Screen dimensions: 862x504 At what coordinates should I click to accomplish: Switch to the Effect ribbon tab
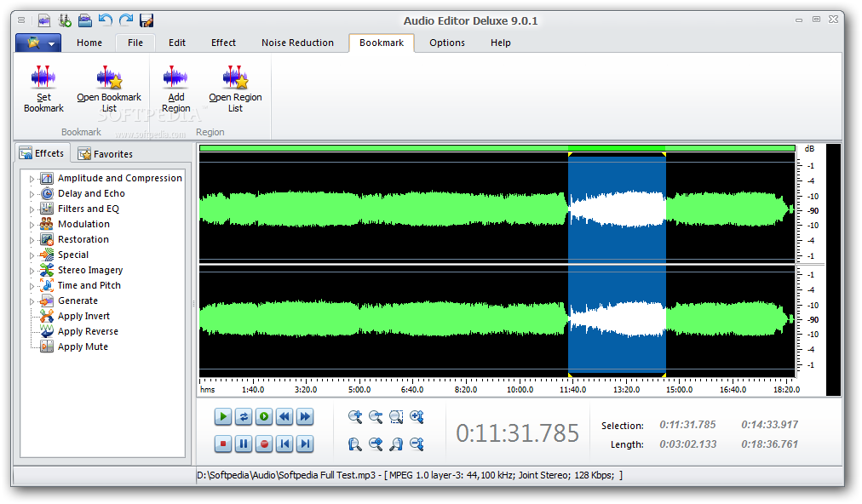pos(223,43)
